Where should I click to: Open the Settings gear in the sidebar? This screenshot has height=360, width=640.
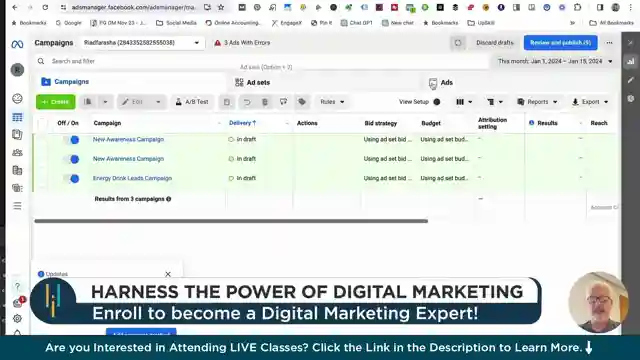coord(17,318)
